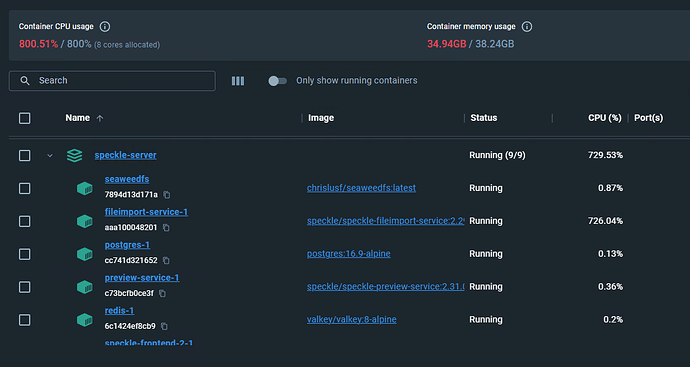The height and width of the screenshot is (367, 690).
Task: Select the fileimport-service-1 row checkbox
Action: [x=25, y=221]
